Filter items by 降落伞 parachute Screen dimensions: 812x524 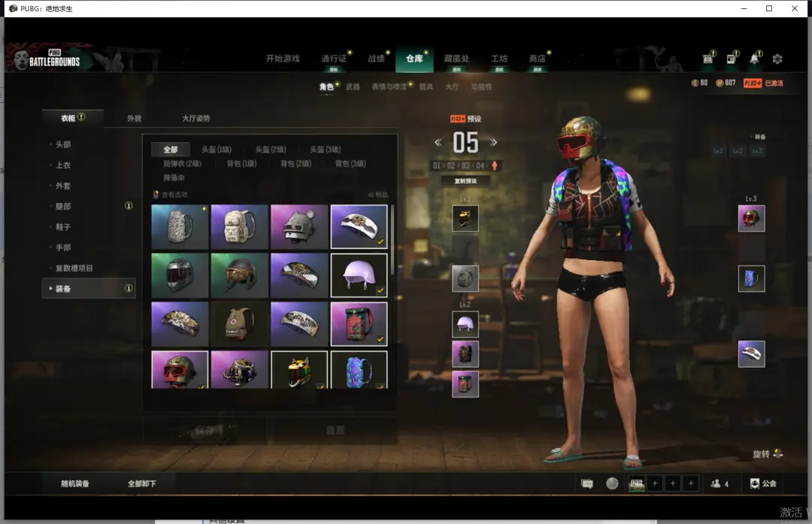tap(174, 177)
